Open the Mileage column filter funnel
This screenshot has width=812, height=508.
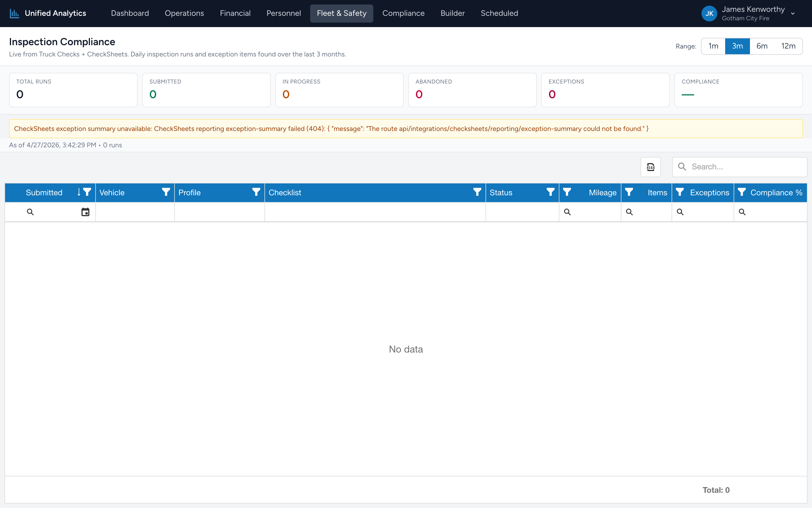[x=567, y=192]
